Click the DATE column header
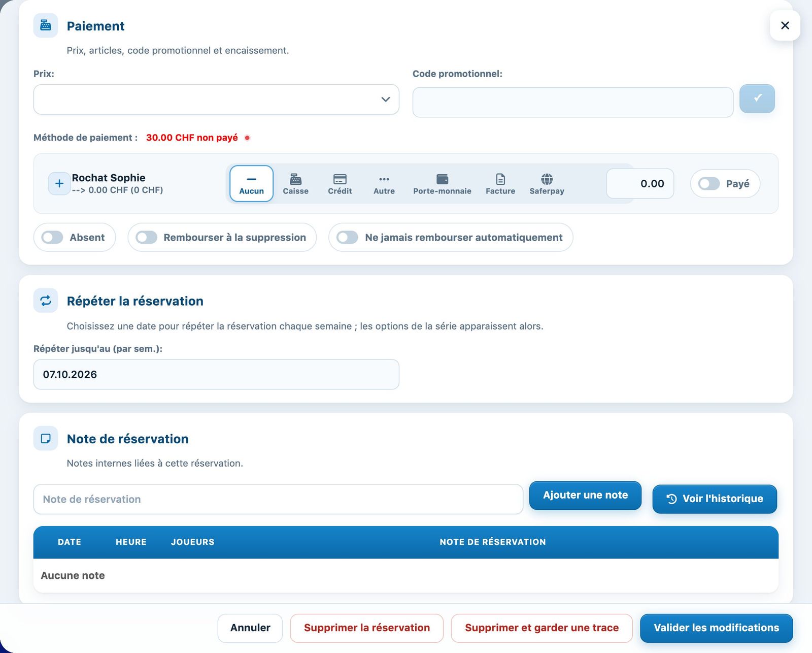 [70, 542]
